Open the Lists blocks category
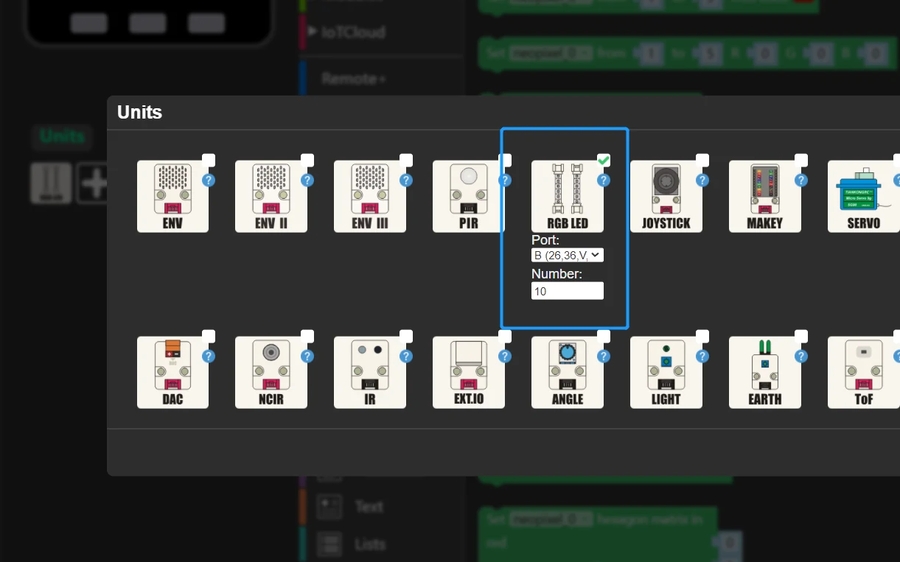Viewport: 900px width, 562px height. (x=368, y=544)
